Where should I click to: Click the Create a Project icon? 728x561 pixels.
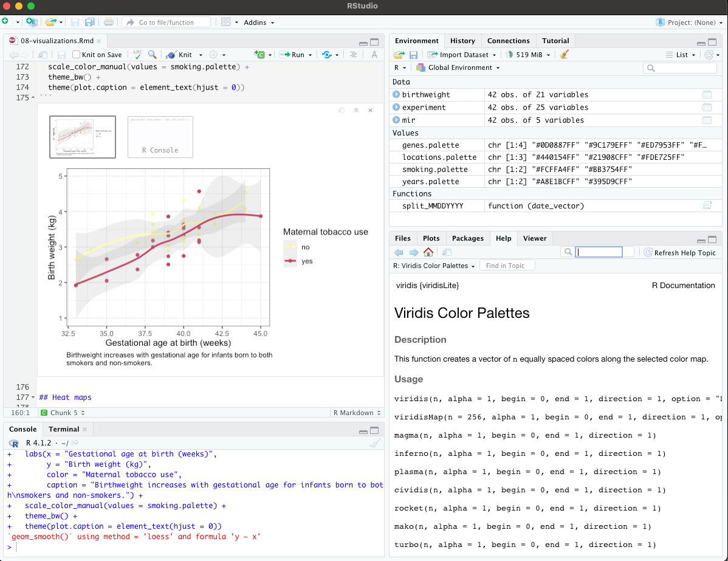point(31,22)
